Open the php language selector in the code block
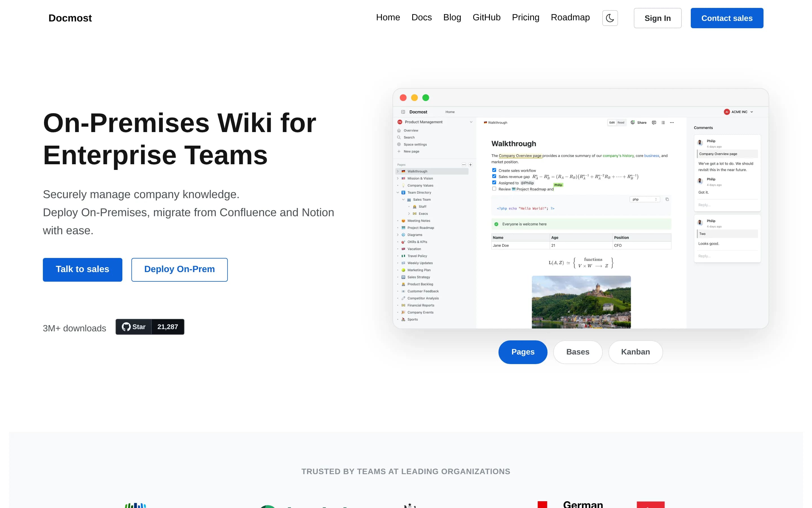The image size is (812, 508). (x=645, y=199)
